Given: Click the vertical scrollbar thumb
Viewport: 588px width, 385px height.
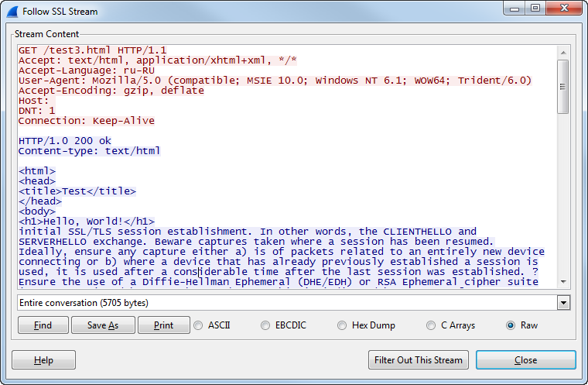Looking at the screenshot, I should (x=563, y=87).
